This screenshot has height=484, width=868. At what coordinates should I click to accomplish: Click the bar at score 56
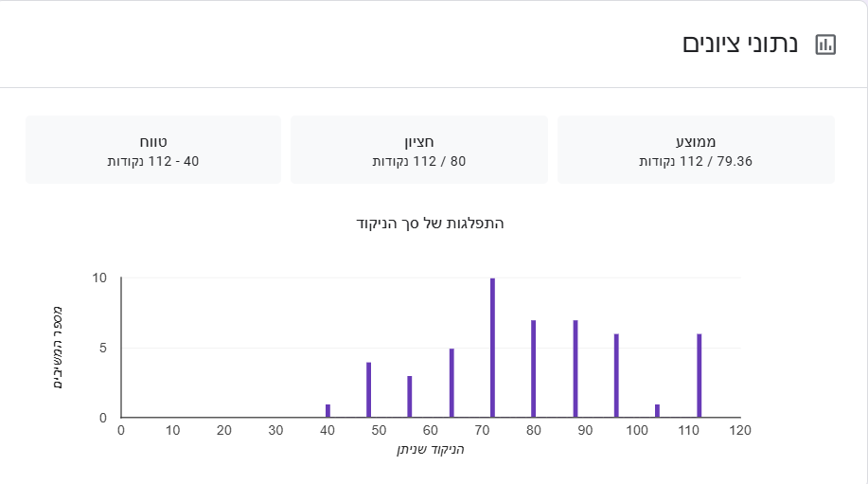click(x=410, y=397)
